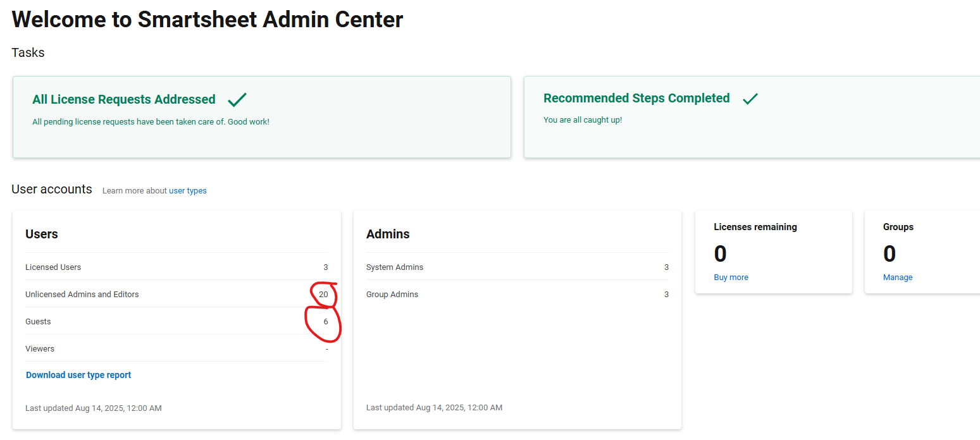
Task: Click the 'You are all caught up!' message
Action: pos(583,119)
